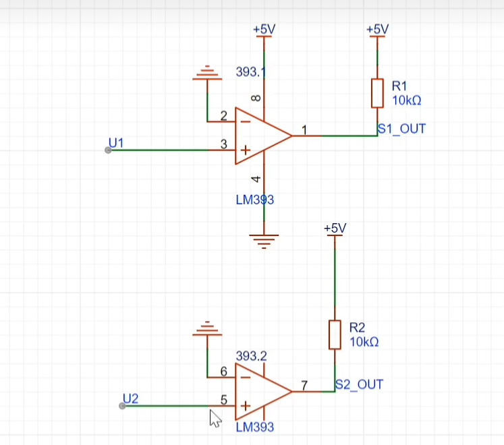Click the U1 input port endpoint dot

point(108,150)
